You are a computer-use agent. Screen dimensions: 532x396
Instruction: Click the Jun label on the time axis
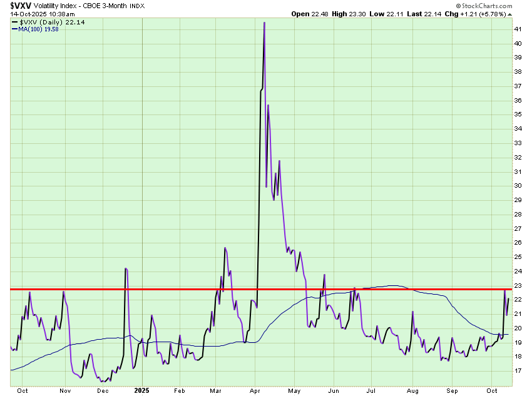334,391
